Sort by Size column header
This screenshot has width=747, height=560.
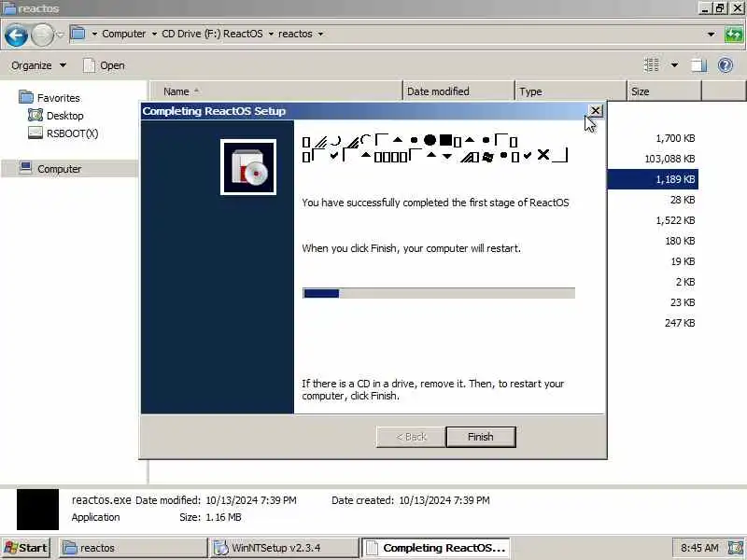(664, 91)
